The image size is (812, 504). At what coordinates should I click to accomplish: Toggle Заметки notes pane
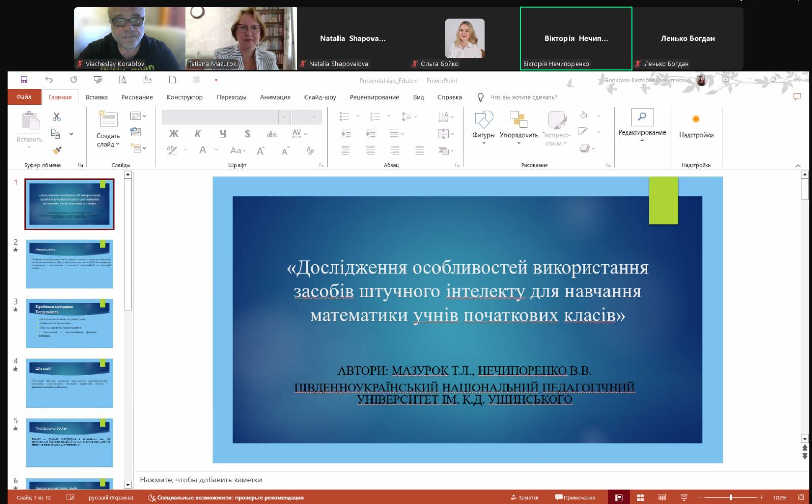(525, 498)
